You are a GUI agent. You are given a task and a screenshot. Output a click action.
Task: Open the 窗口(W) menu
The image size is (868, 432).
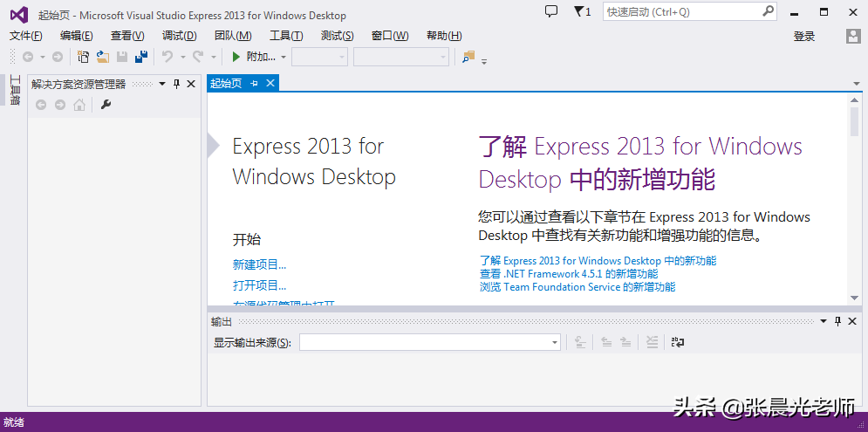pos(390,36)
